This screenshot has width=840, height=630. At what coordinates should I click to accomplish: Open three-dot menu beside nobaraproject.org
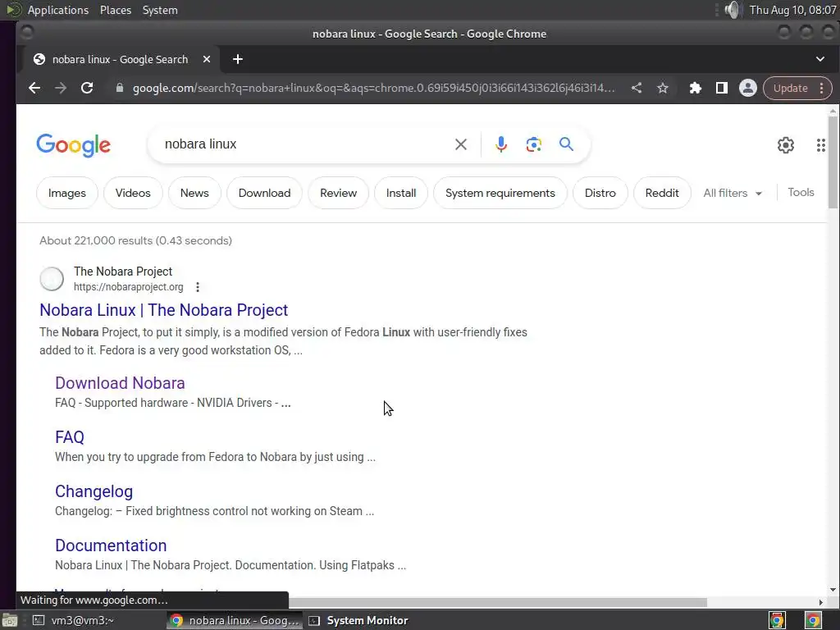point(198,287)
